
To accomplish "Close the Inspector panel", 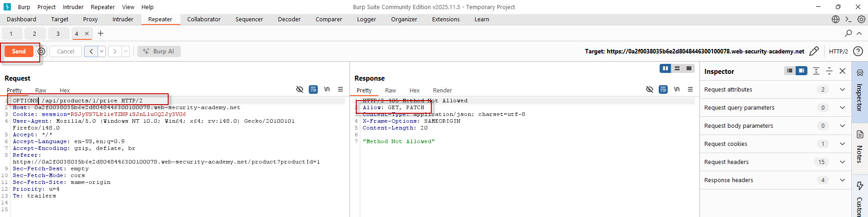I will coord(842,71).
